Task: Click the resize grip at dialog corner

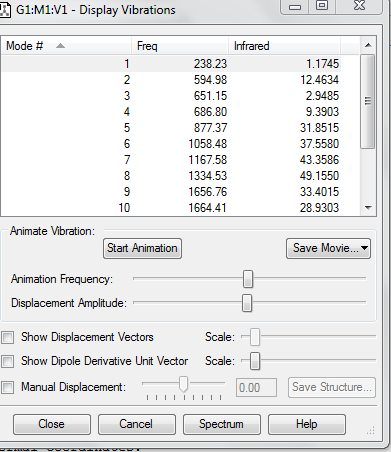Action: [370, 430]
